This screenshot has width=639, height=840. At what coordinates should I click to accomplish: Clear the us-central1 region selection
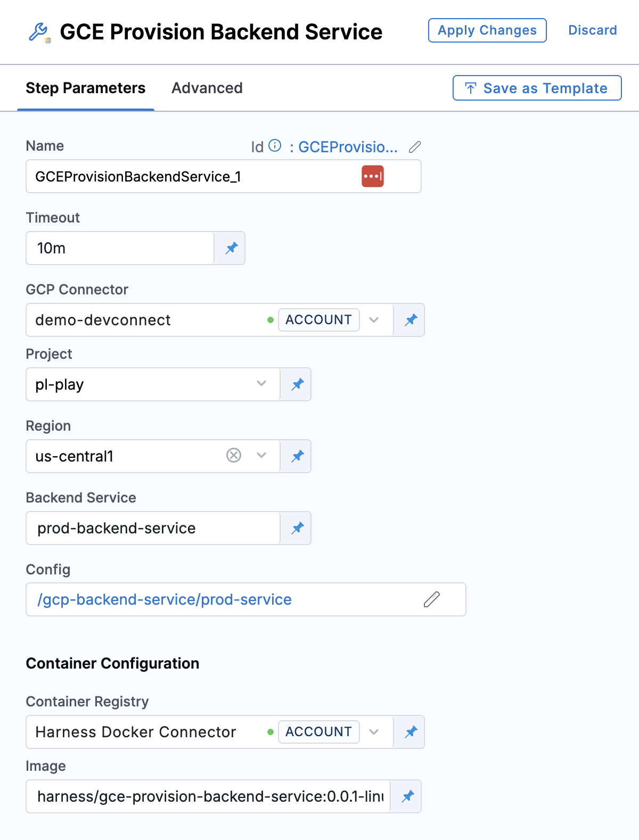234,455
